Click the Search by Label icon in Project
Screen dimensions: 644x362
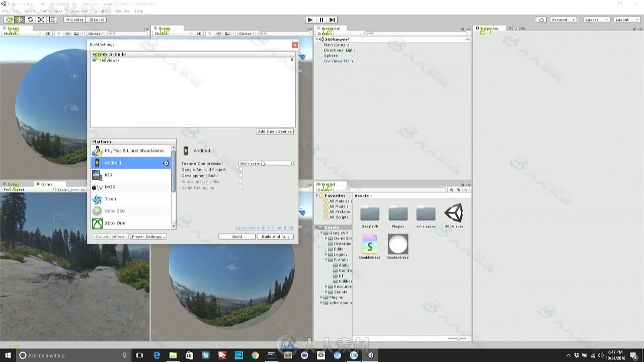(458, 190)
